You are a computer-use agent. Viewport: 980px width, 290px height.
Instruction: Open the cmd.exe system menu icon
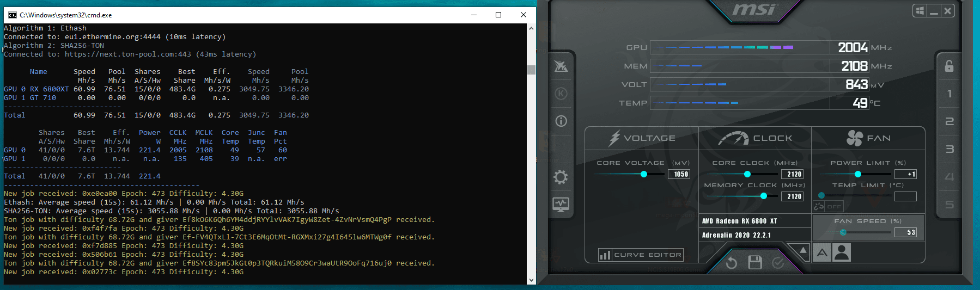point(12,15)
